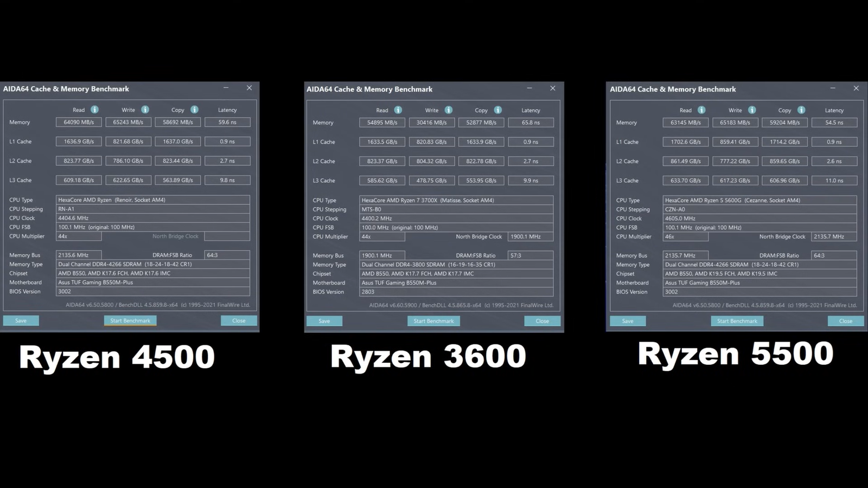Click the 64090 MB/s memory read field
Screen dimensions: 868x488
[79, 123]
